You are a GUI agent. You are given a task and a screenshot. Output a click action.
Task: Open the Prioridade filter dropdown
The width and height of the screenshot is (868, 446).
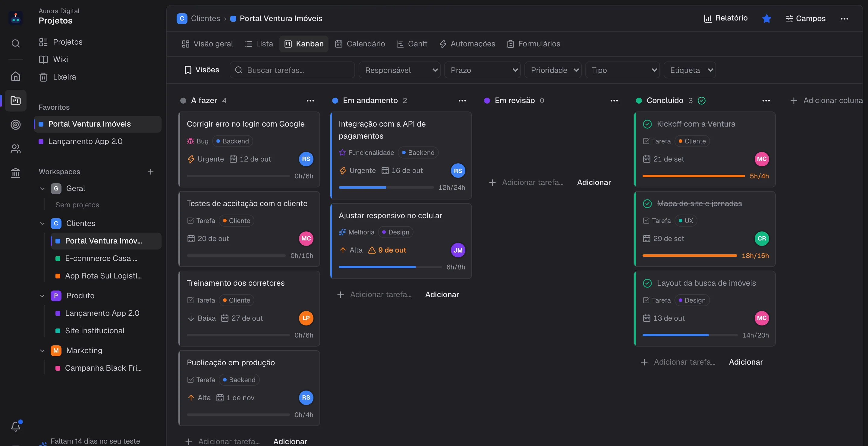(553, 70)
